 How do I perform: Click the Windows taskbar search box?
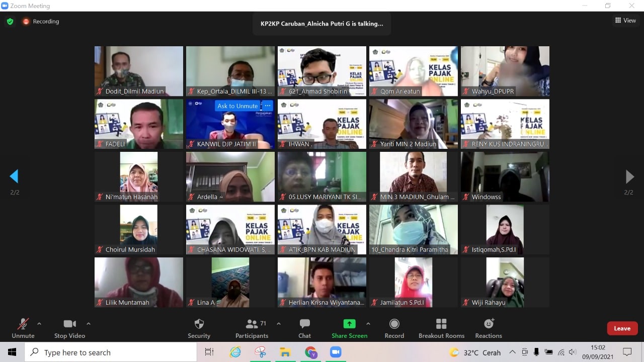(x=111, y=352)
